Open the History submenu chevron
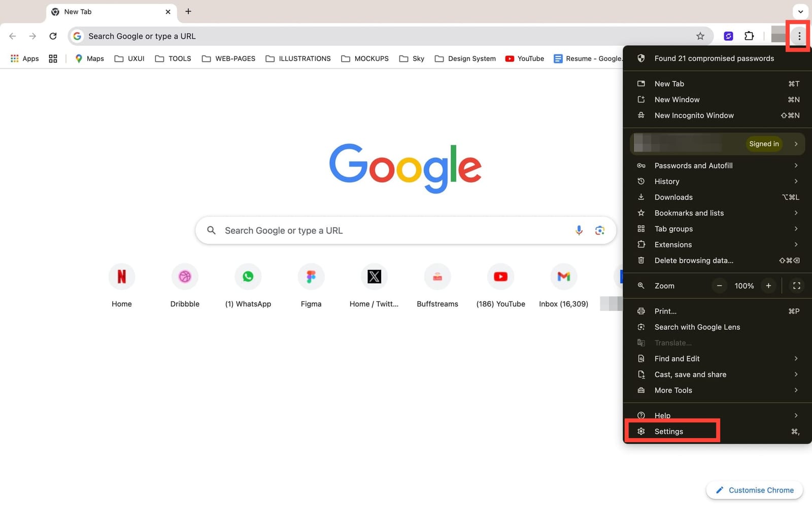This screenshot has width=812, height=508. click(796, 181)
